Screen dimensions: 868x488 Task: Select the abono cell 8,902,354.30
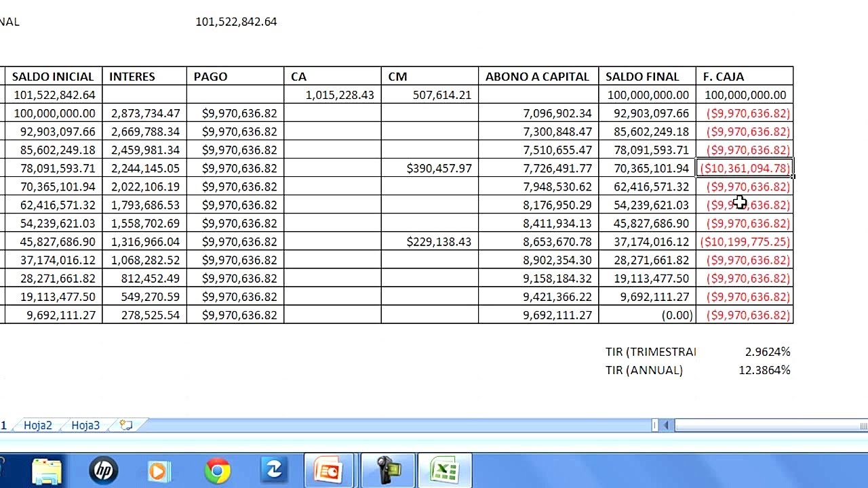tap(538, 260)
